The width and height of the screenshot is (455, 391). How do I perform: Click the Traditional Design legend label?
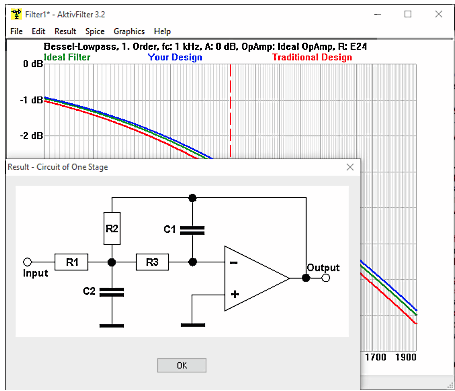pyautogui.click(x=312, y=57)
